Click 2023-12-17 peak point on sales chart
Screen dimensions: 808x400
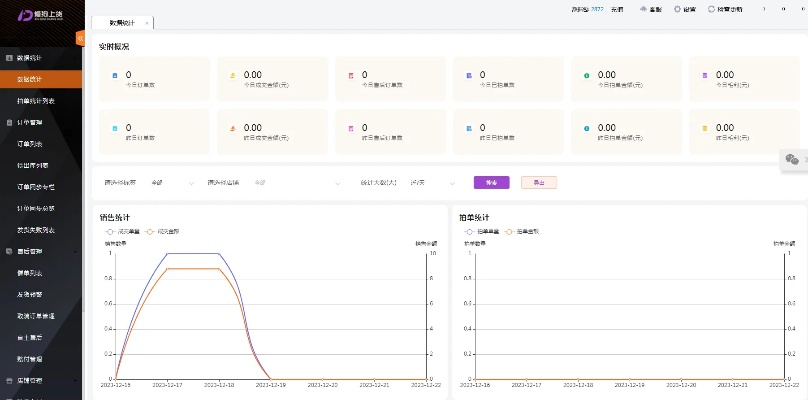coord(167,253)
